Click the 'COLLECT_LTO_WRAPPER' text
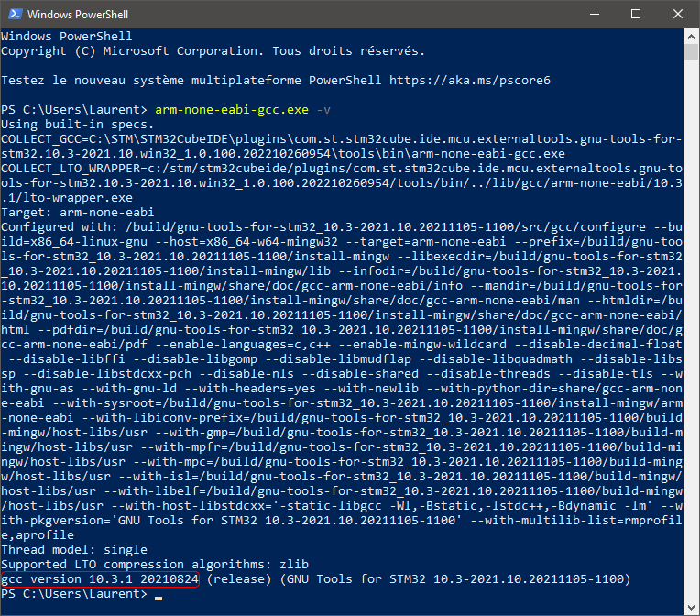 [71, 169]
